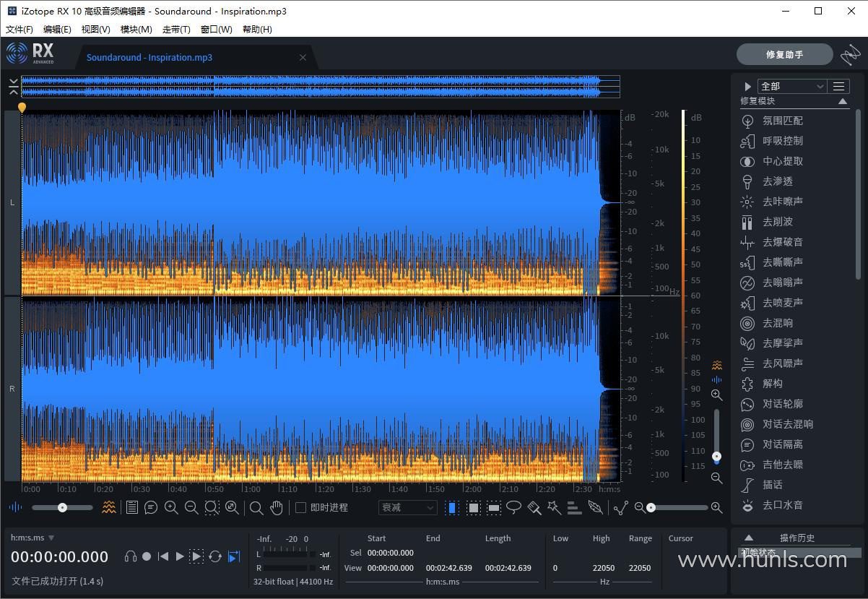The width and height of the screenshot is (868, 599).
Task: Open the 衰减 instant process dropdown
Action: pyautogui.click(x=407, y=507)
